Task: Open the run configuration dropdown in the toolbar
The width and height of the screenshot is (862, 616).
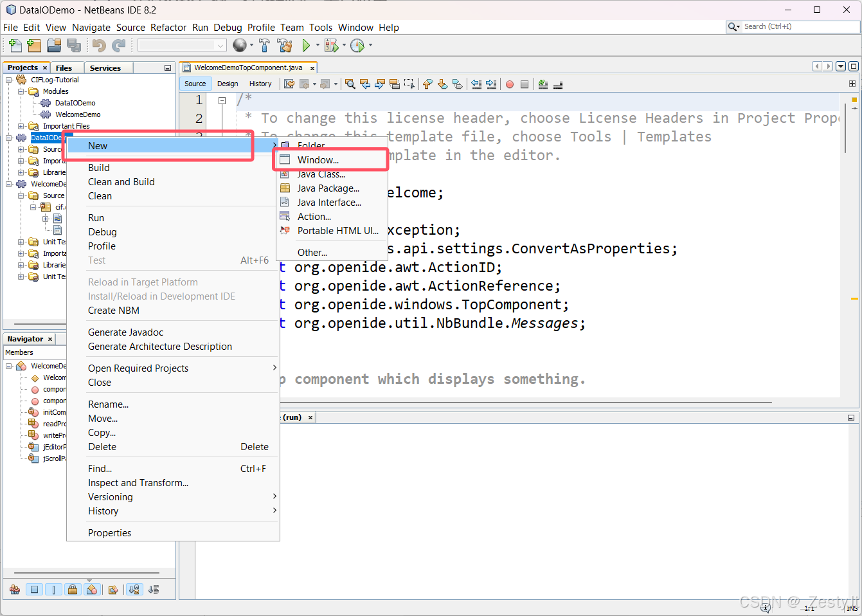Action: (220, 45)
